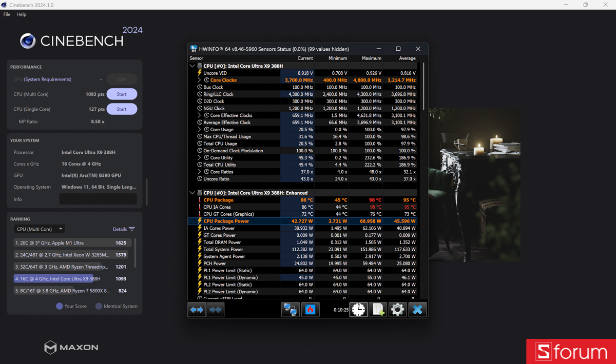Collapse the CPU [#0] Enhanced sensor group
This screenshot has width=616, height=364.
(192, 193)
